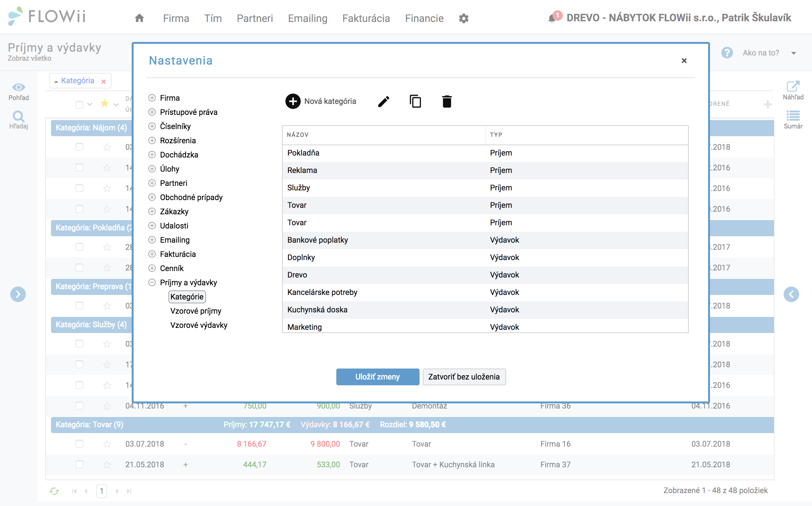Select Vzorové príjmy in the settings tree
This screenshot has height=506, width=812.
(x=196, y=311)
